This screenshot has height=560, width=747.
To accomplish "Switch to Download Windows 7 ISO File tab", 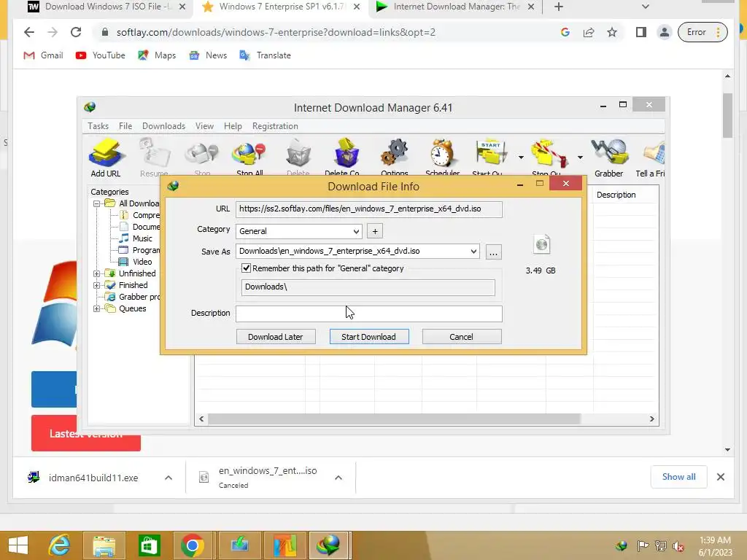I will 106,7.
